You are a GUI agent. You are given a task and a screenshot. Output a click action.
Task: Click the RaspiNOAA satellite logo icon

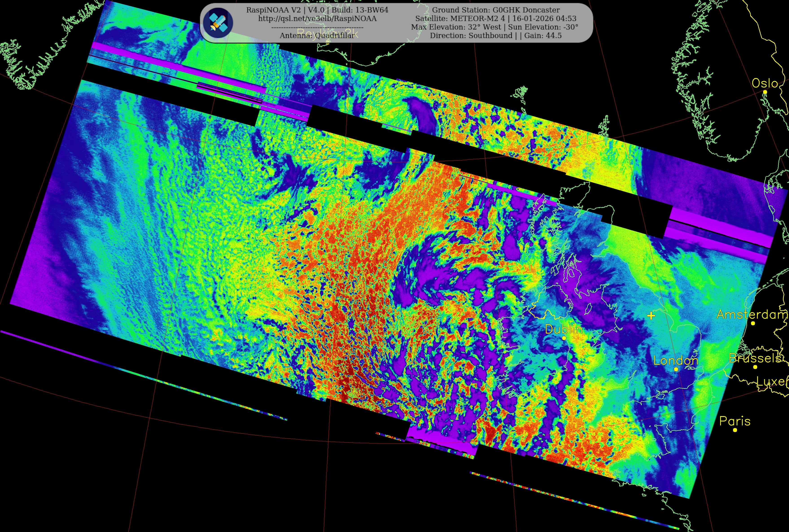tap(218, 22)
